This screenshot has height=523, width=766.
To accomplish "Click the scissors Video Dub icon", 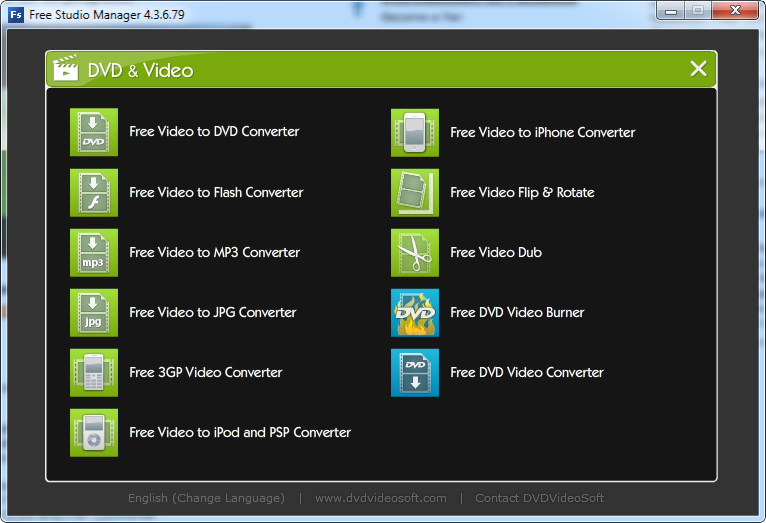I will coord(415,252).
